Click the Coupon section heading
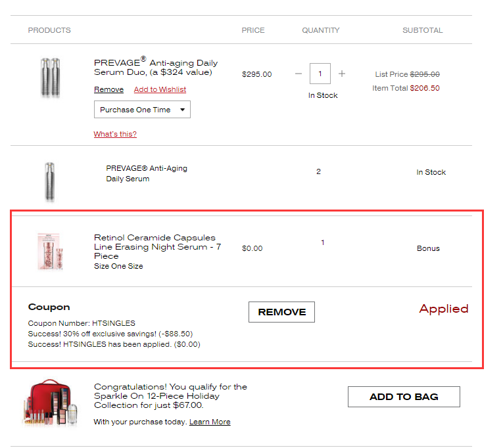 pos(49,307)
